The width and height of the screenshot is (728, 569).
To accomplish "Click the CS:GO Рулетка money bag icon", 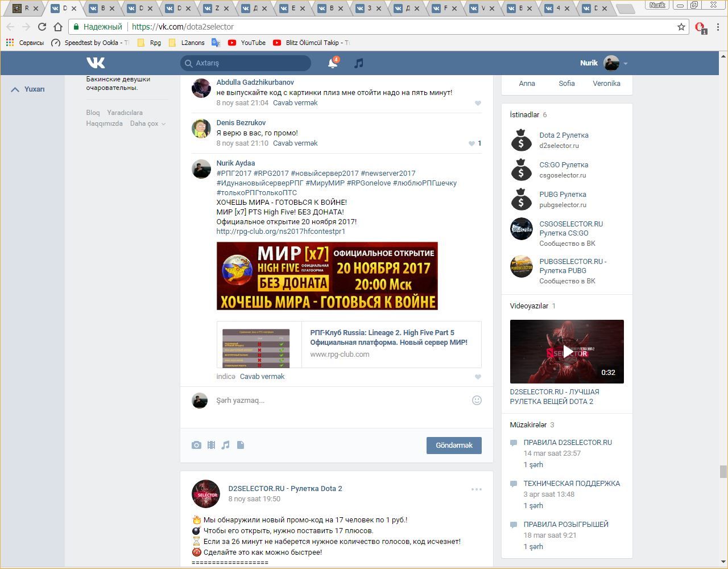I will tap(521, 170).
